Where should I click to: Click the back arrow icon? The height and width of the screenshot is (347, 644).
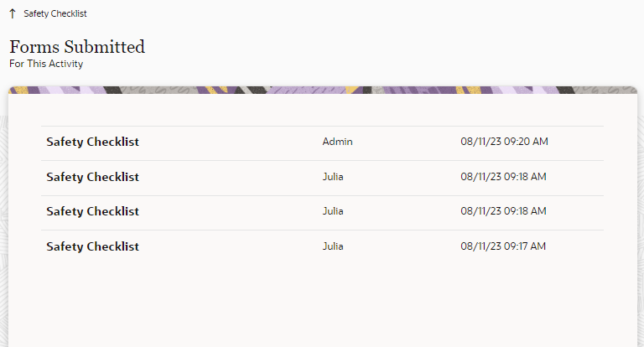(x=13, y=13)
